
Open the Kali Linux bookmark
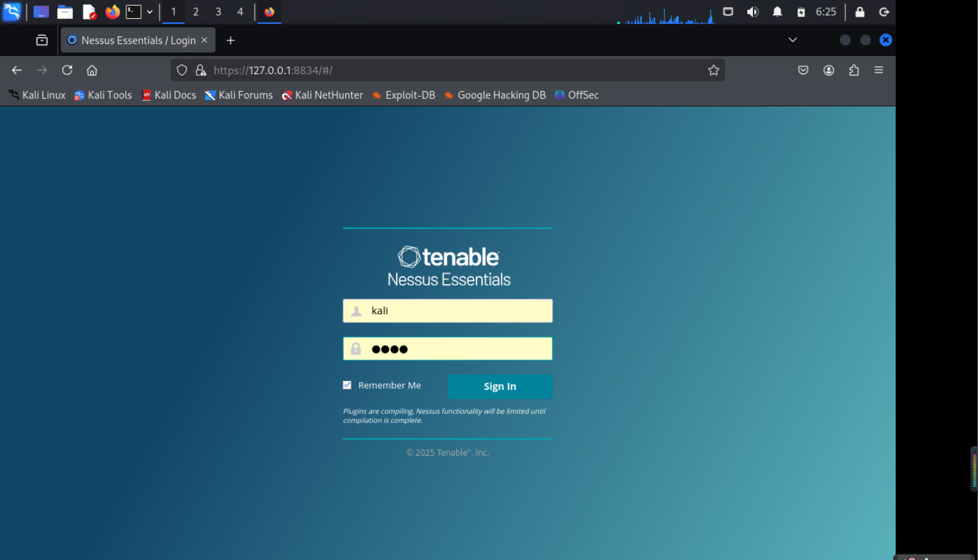click(x=37, y=95)
